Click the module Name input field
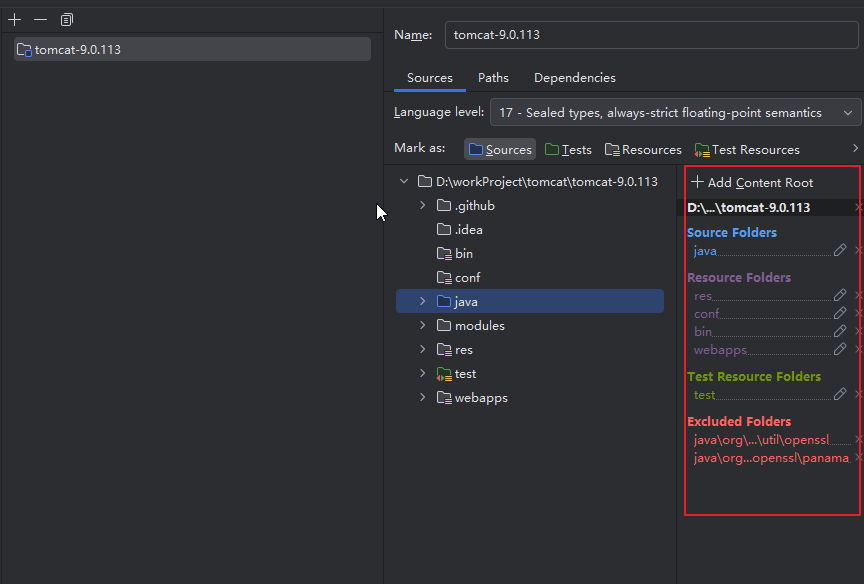Viewport: 864px width, 584px height. coord(651,35)
